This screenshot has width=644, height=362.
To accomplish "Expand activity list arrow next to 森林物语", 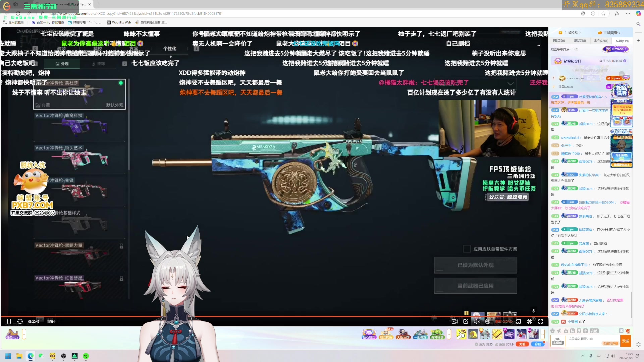I will click(449, 334).
